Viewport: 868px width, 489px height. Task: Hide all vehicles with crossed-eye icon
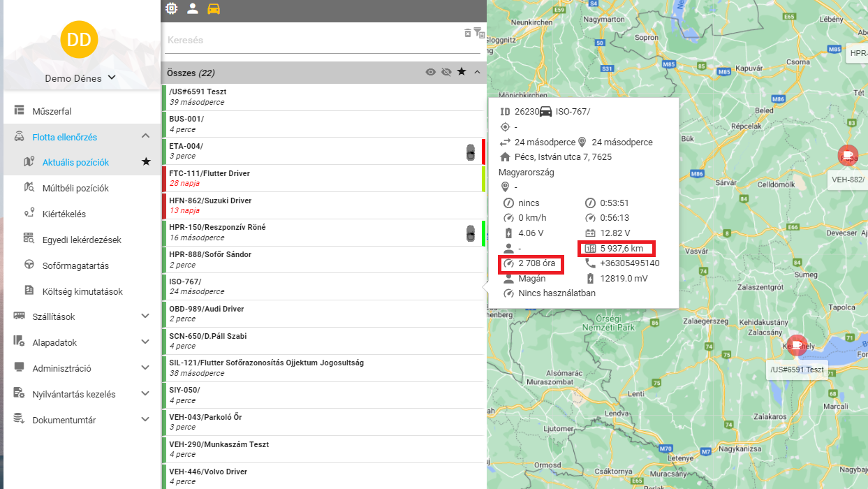[x=446, y=72]
